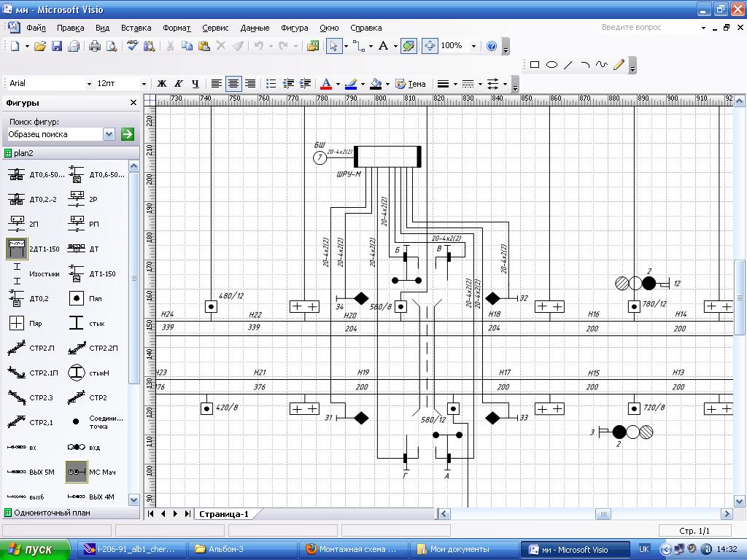Click the shape search input field
Image resolution: width=747 pixels, height=560 pixels.
pos(54,134)
